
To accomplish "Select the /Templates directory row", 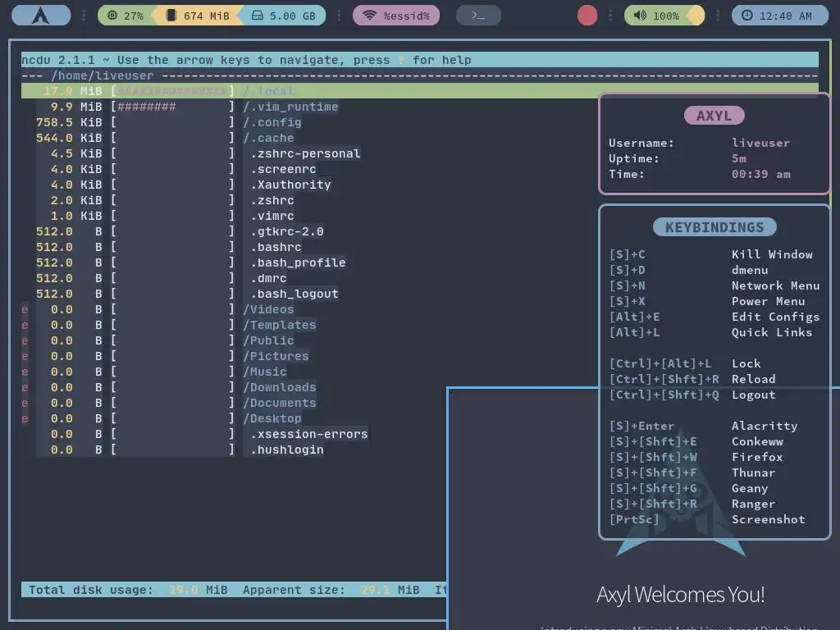I will (169, 325).
